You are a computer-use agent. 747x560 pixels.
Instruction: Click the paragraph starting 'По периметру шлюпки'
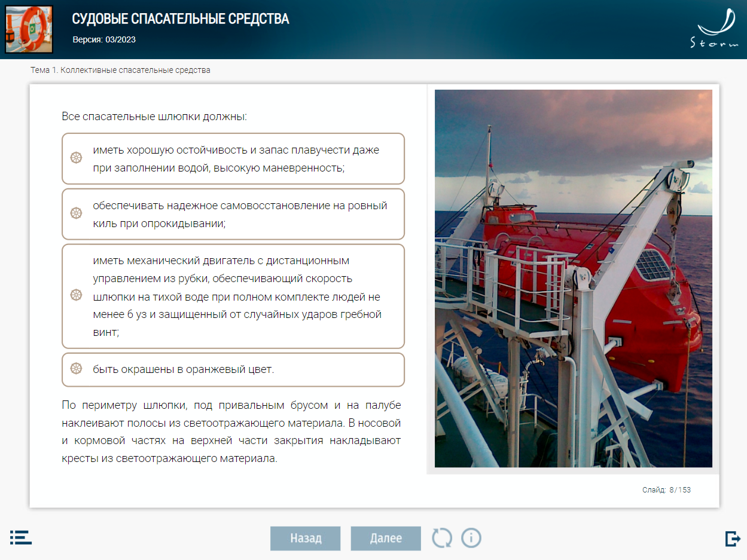point(231,433)
